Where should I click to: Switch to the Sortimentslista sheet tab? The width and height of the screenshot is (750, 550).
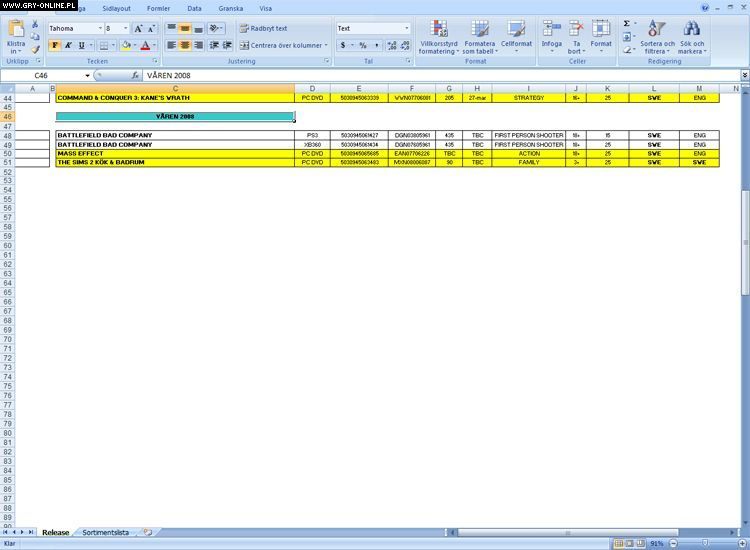click(105, 533)
